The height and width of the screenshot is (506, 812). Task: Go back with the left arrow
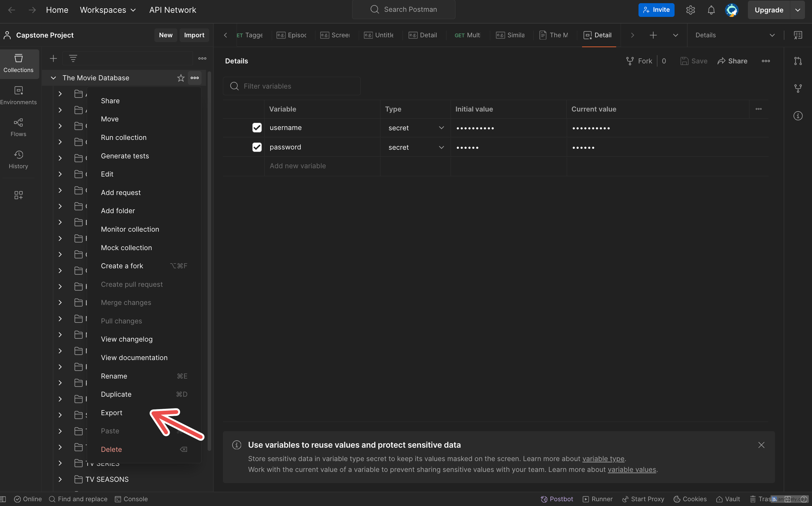point(12,10)
